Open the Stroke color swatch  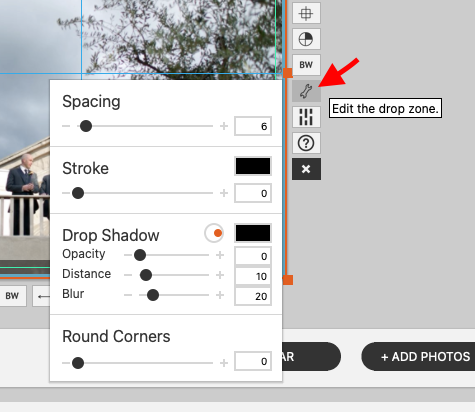click(x=253, y=166)
